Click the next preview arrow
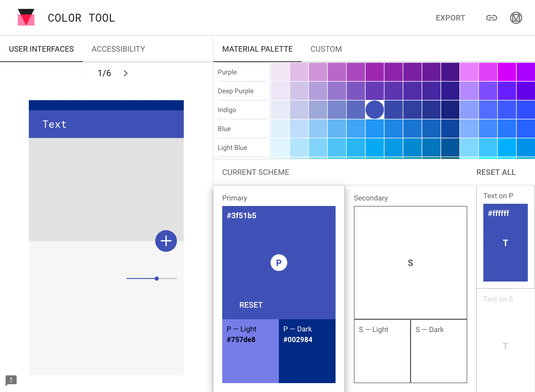This screenshot has height=392, width=535. pyautogui.click(x=125, y=73)
